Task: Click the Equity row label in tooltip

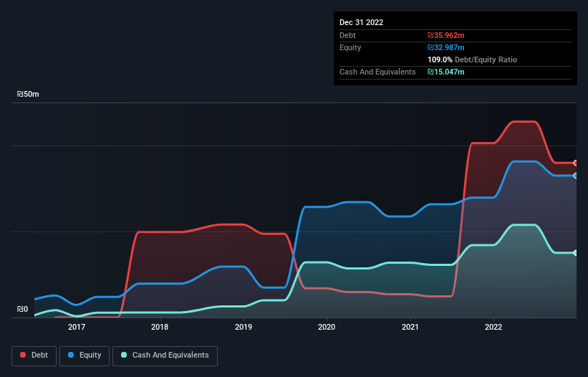Action: (350, 47)
